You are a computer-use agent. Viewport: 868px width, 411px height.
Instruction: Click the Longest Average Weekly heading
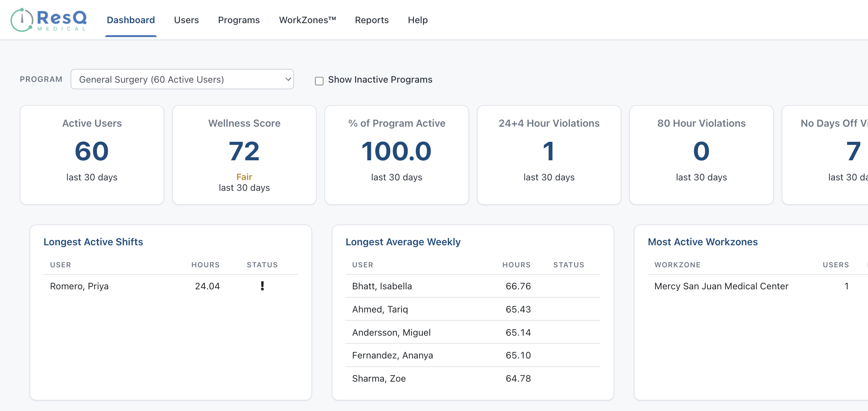[403, 242]
